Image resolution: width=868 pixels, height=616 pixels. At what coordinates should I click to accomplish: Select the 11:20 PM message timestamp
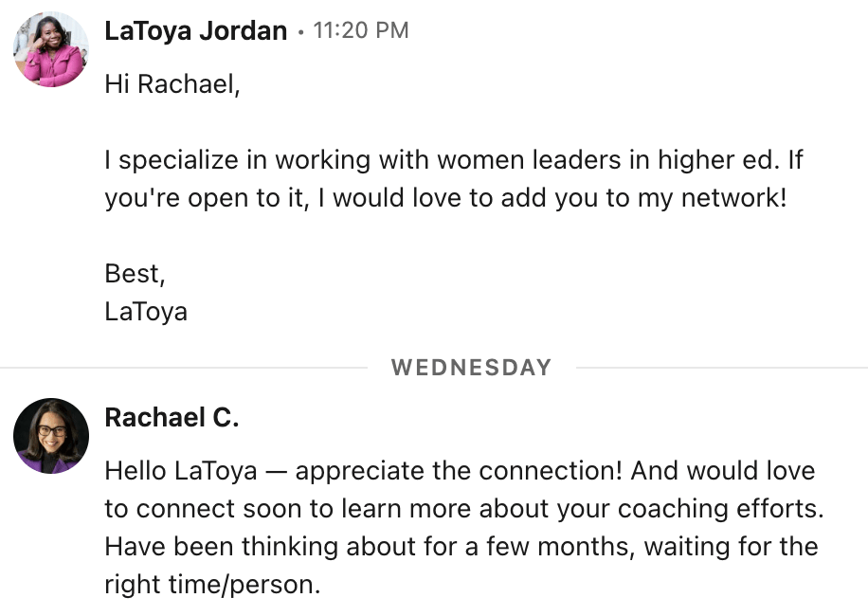pos(361,30)
